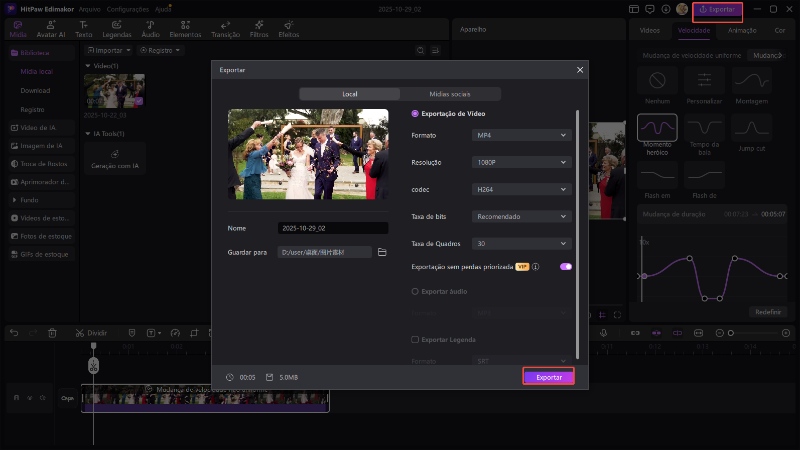Select the Exportação de Vídeo radio button

pos(416,114)
